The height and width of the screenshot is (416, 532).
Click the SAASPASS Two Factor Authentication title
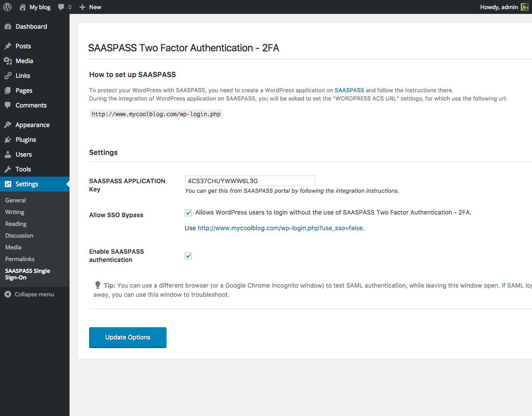pos(184,48)
